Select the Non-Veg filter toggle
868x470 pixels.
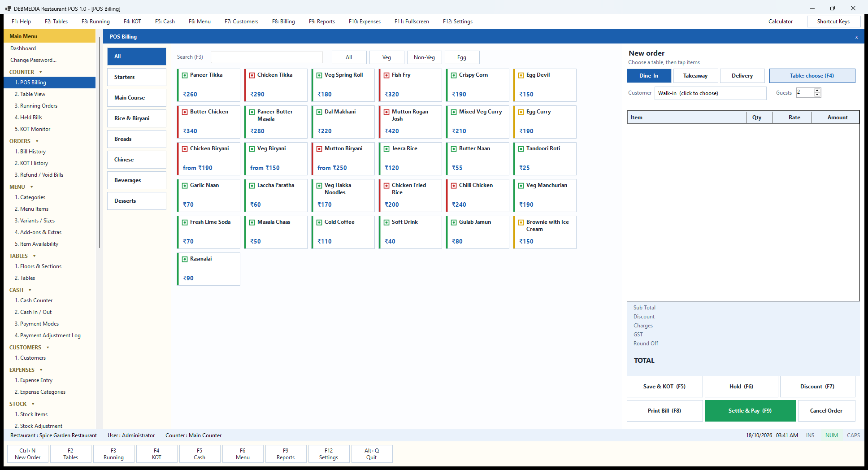tap(424, 57)
